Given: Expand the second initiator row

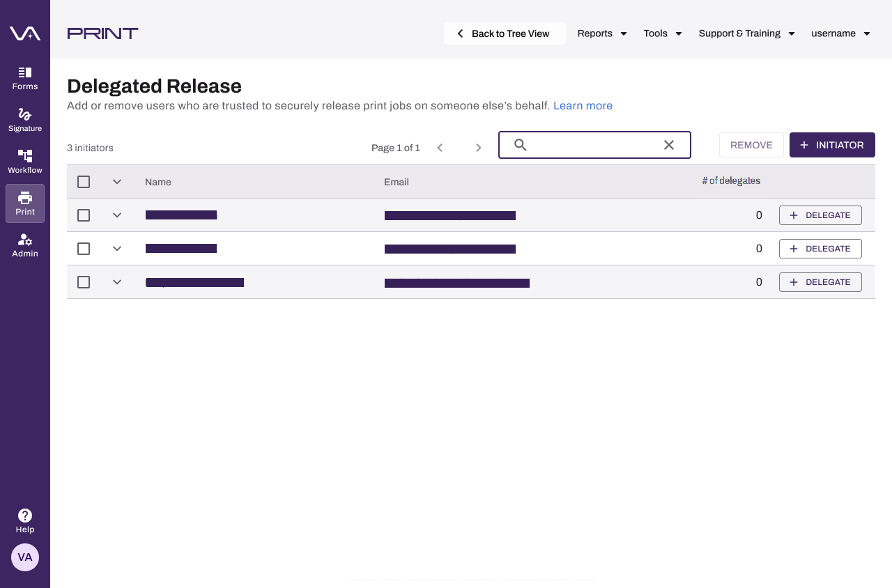Looking at the screenshot, I should pos(117,249).
